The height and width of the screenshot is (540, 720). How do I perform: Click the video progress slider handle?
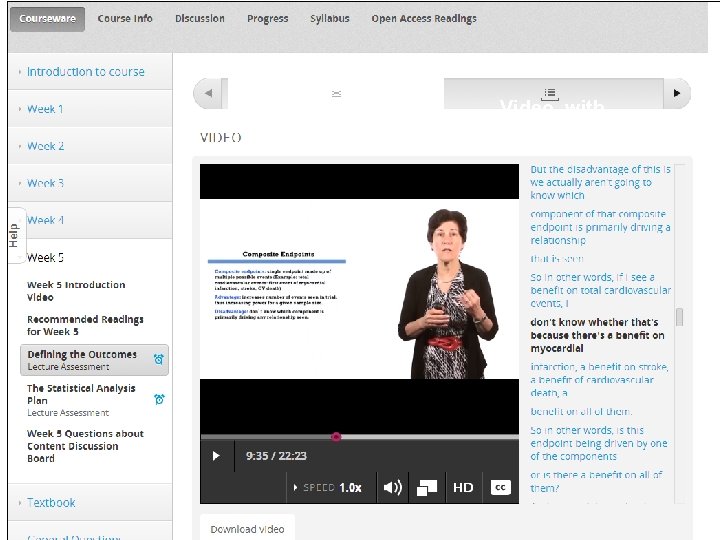tap(336, 437)
